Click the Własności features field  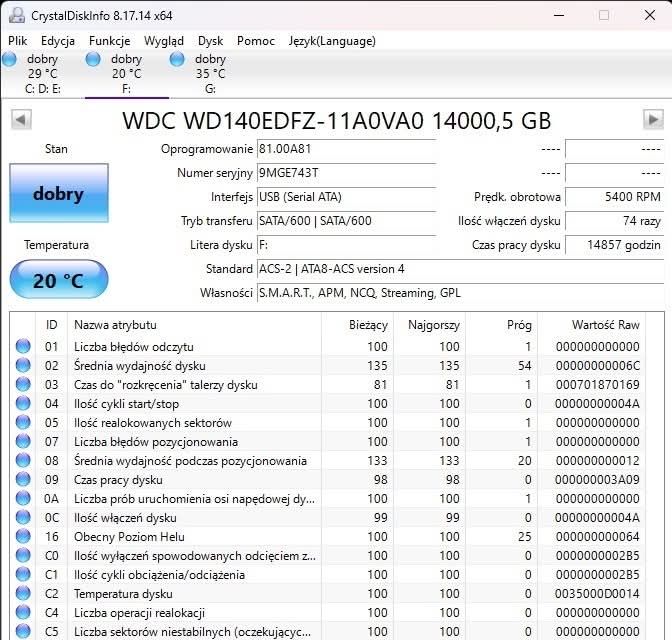(x=460, y=293)
